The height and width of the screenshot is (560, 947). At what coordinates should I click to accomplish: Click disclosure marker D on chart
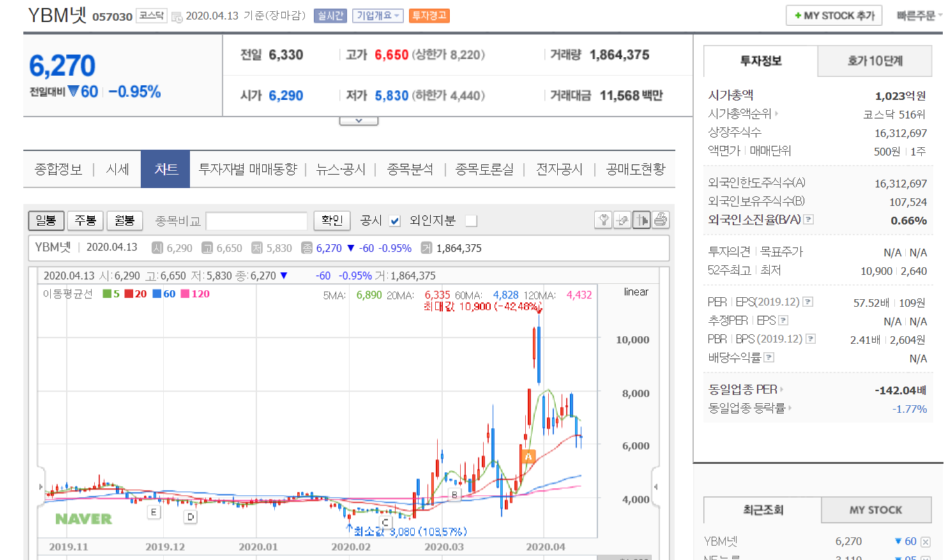[190, 517]
